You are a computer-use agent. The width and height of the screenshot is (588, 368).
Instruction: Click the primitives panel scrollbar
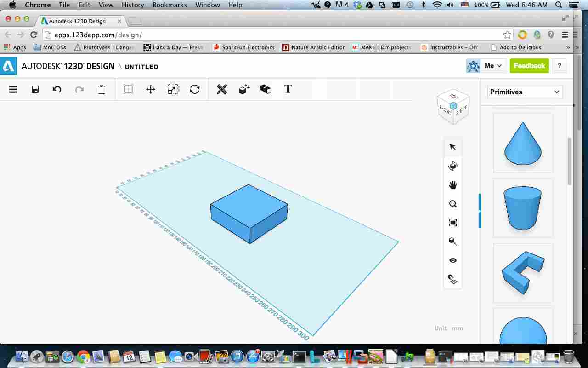pos(570,161)
